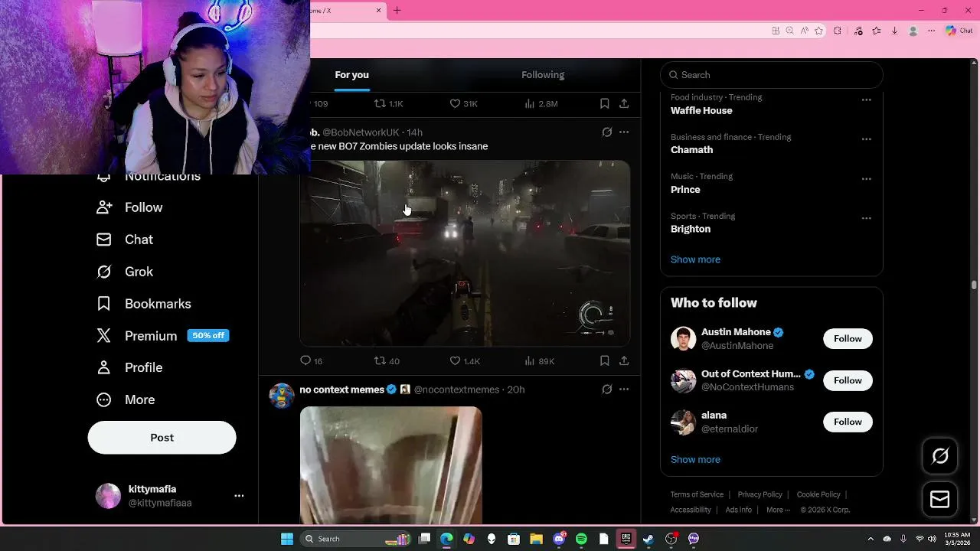Image resolution: width=980 pixels, height=551 pixels.
Task: Open a new browser tab
Action: coord(397,11)
